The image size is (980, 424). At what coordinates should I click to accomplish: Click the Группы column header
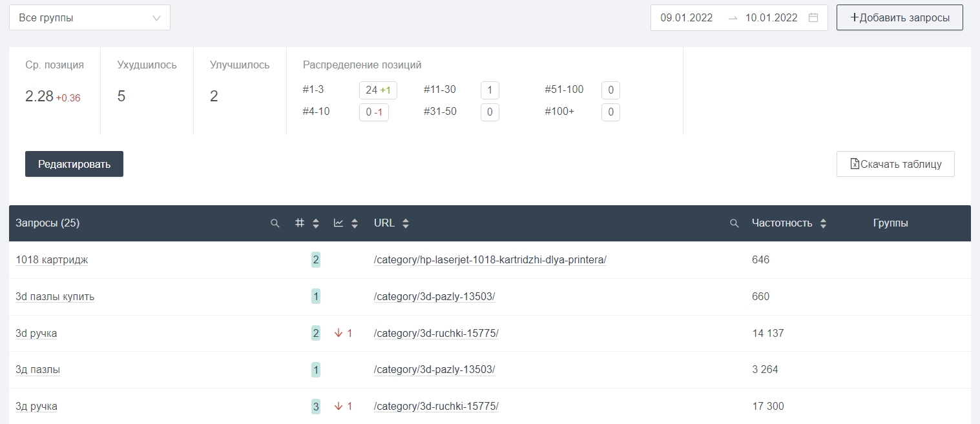click(x=890, y=223)
